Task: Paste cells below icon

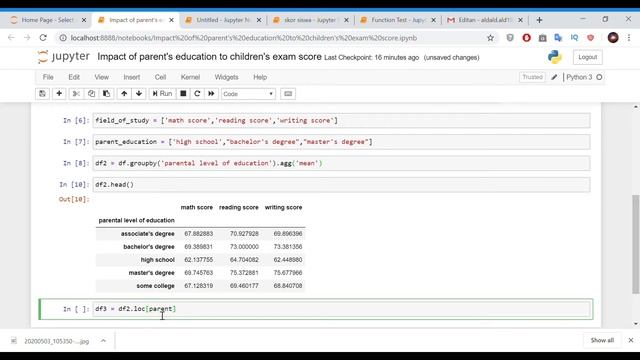Action: [106, 94]
